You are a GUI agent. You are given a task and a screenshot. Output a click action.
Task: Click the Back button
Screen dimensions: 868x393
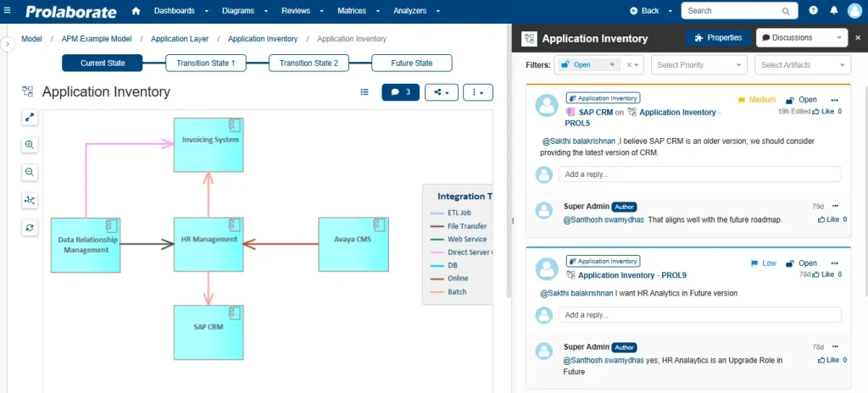click(x=644, y=10)
